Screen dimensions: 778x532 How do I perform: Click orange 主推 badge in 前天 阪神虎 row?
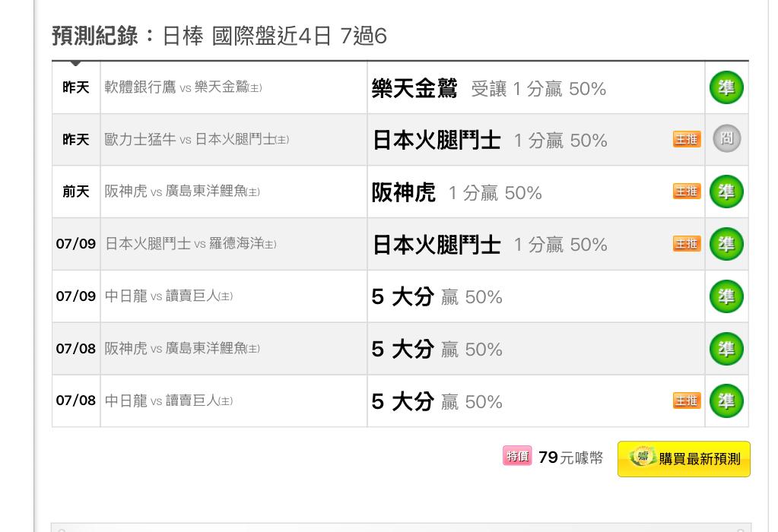click(x=687, y=192)
